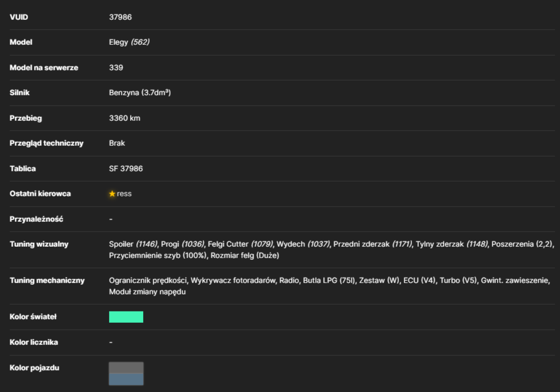Click the Model na serwerze label

44,68
